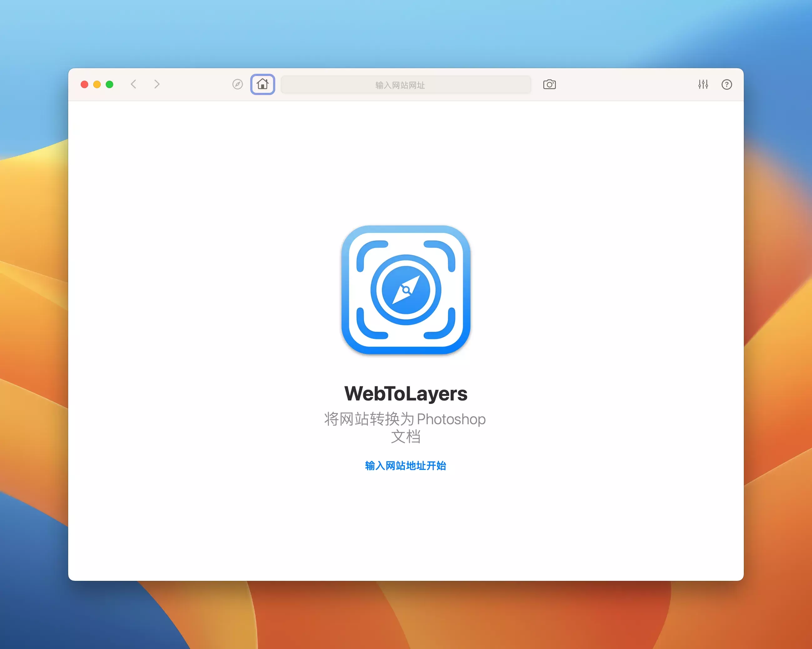Click the compass icon beside the home button
Image resolution: width=812 pixels, height=649 pixels.
[x=237, y=84]
